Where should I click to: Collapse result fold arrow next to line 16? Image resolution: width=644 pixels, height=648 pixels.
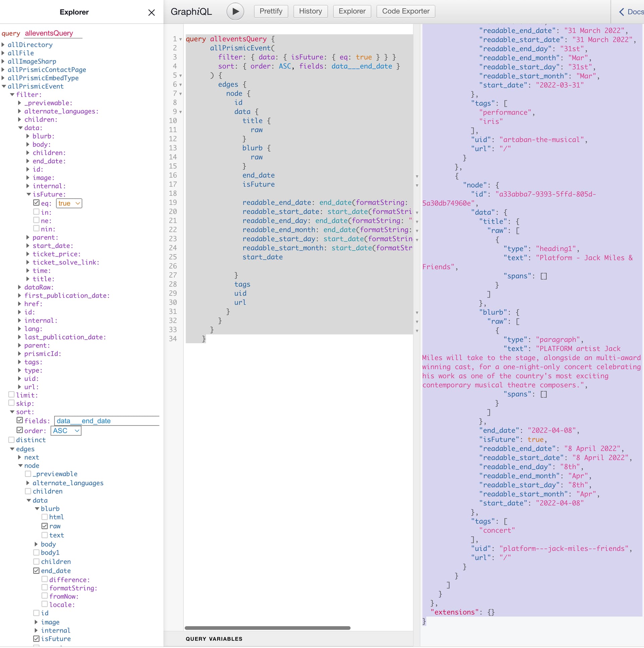(x=417, y=177)
